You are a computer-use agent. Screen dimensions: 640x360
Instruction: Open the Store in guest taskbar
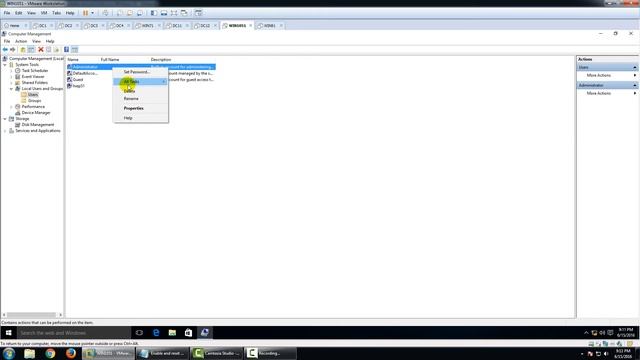pyautogui.click(x=188, y=333)
